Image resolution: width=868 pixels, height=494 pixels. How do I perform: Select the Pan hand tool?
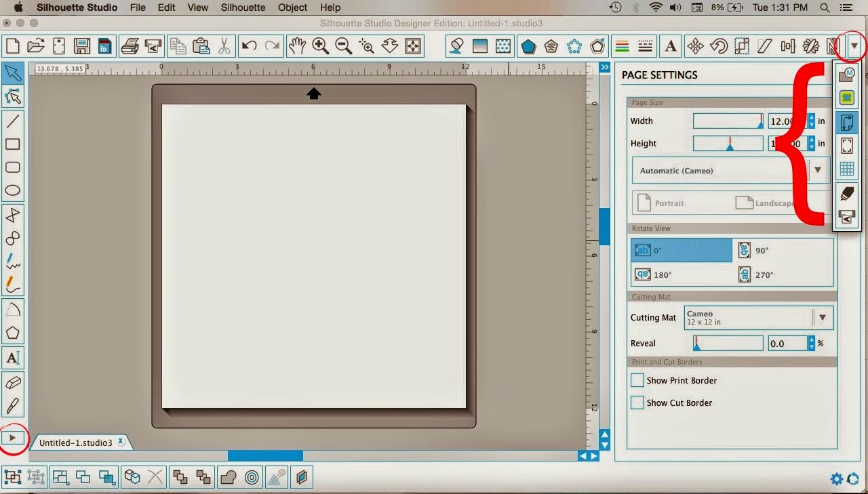click(297, 46)
